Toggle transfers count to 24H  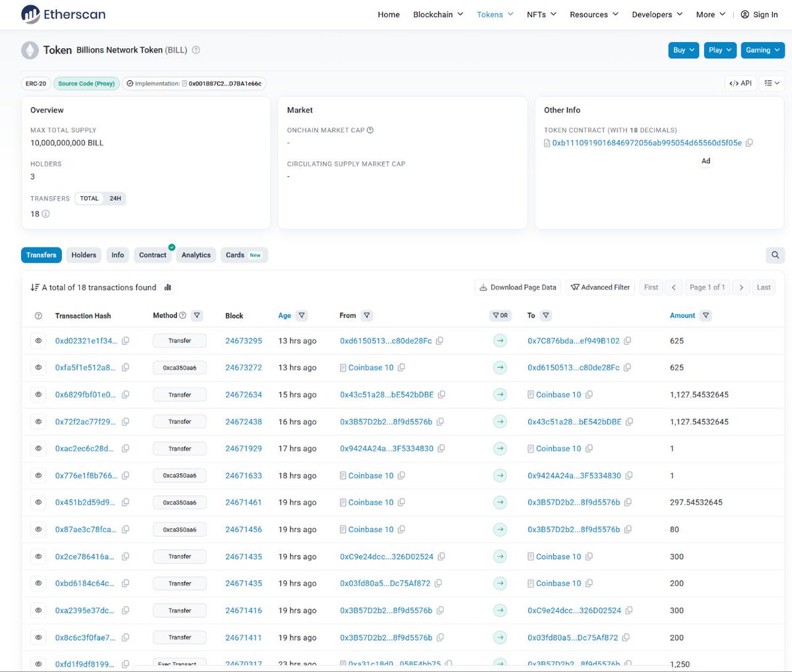click(115, 199)
